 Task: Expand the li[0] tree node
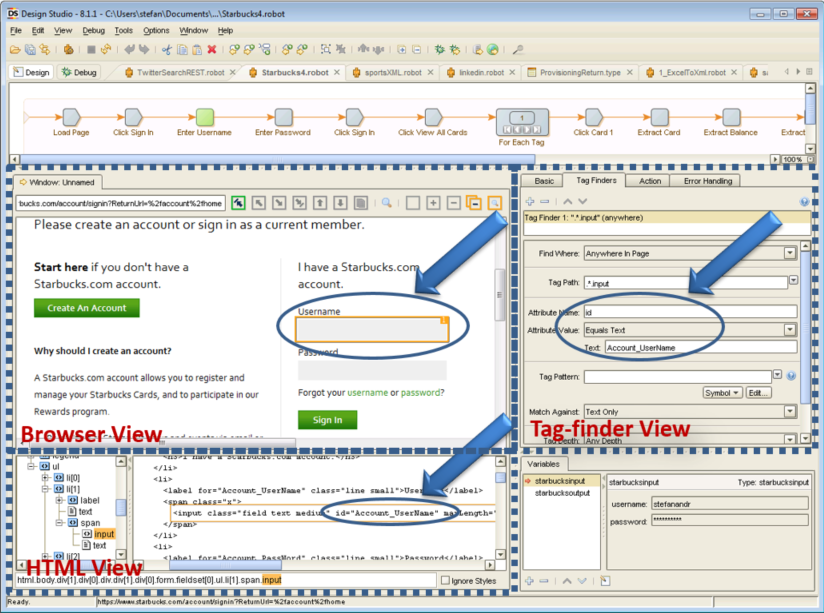click(45, 478)
